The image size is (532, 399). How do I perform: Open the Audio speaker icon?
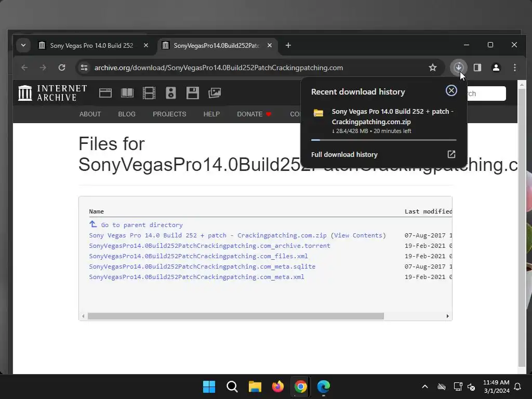[170, 93]
